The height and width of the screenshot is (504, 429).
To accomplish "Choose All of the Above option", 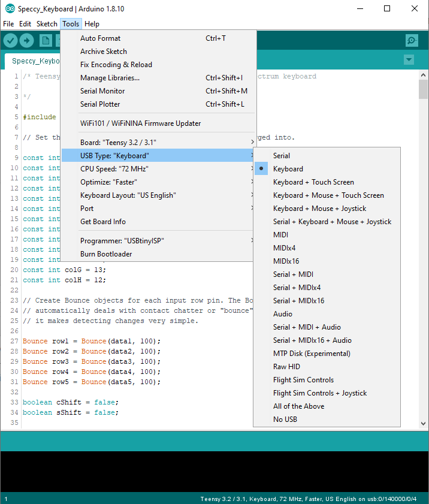I will [327, 406].
